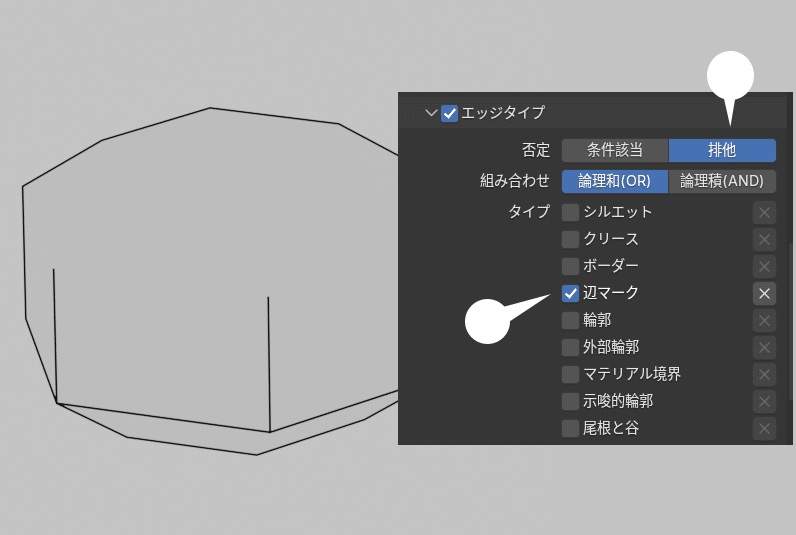Image resolution: width=796 pixels, height=535 pixels.
Task: Uncheck the 辺マーク edge type checkbox
Action: [570, 293]
